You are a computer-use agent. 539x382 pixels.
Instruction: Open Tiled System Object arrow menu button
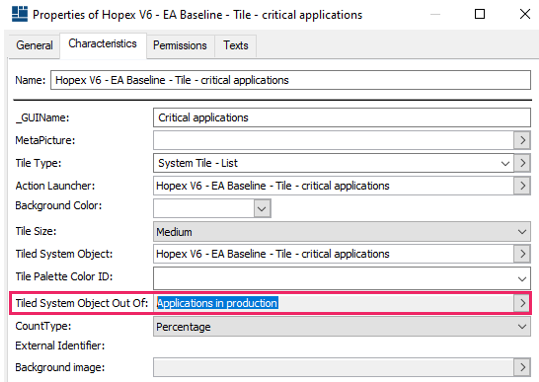(522, 254)
